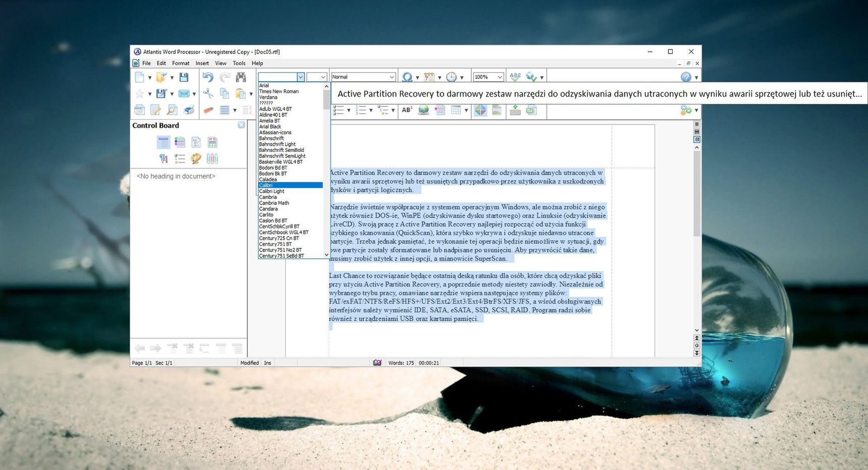Click the palette icon in Control Board
This screenshot has width=868, height=470.
click(x=196, y=159)
